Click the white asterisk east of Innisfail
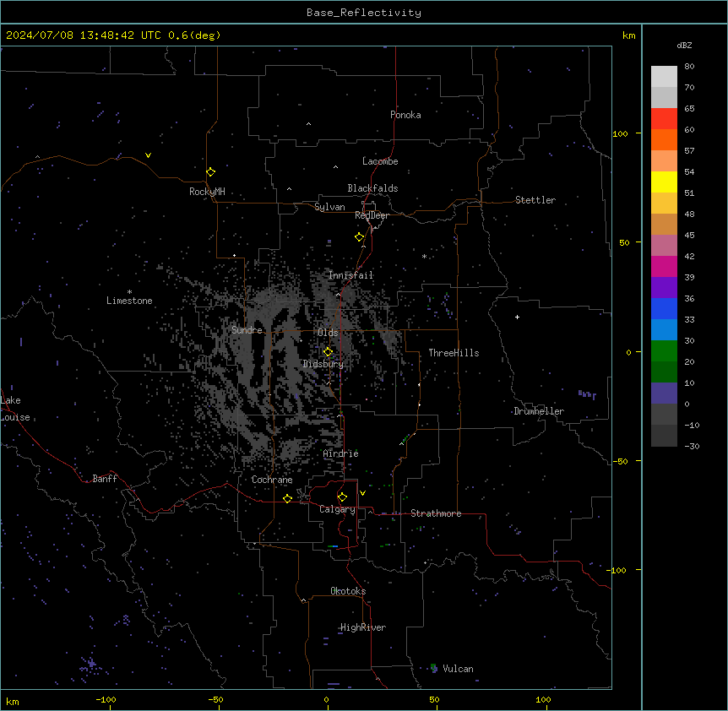Viewport: 728px width, 711px height. (424, 256)
